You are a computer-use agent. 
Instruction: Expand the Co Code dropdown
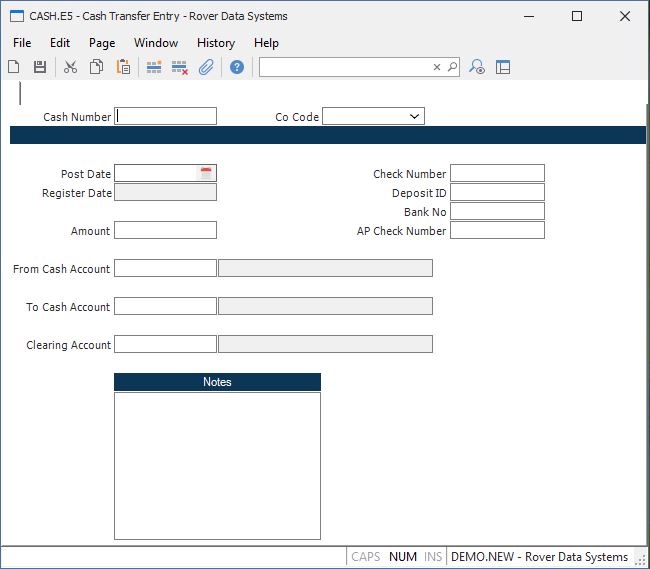click(415, 117)
